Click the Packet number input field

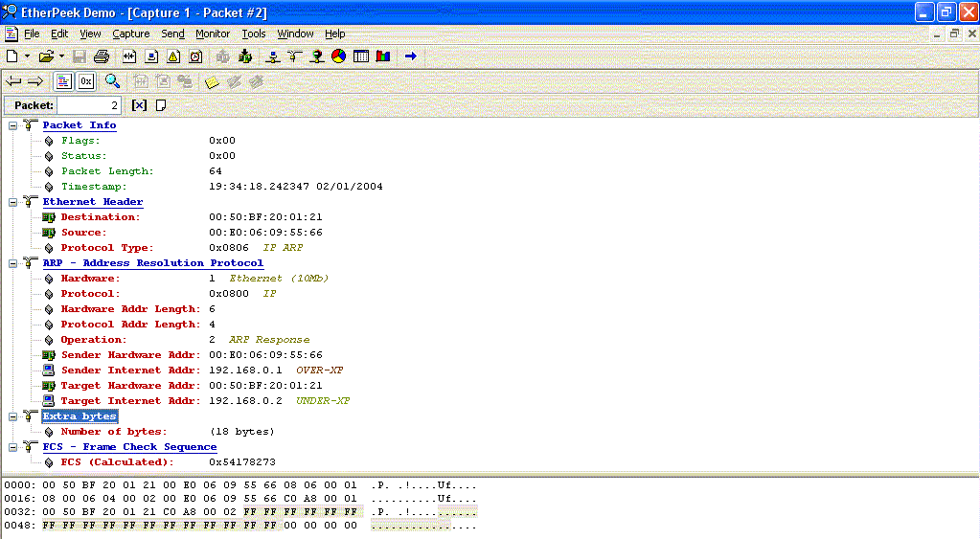[88, 105]
